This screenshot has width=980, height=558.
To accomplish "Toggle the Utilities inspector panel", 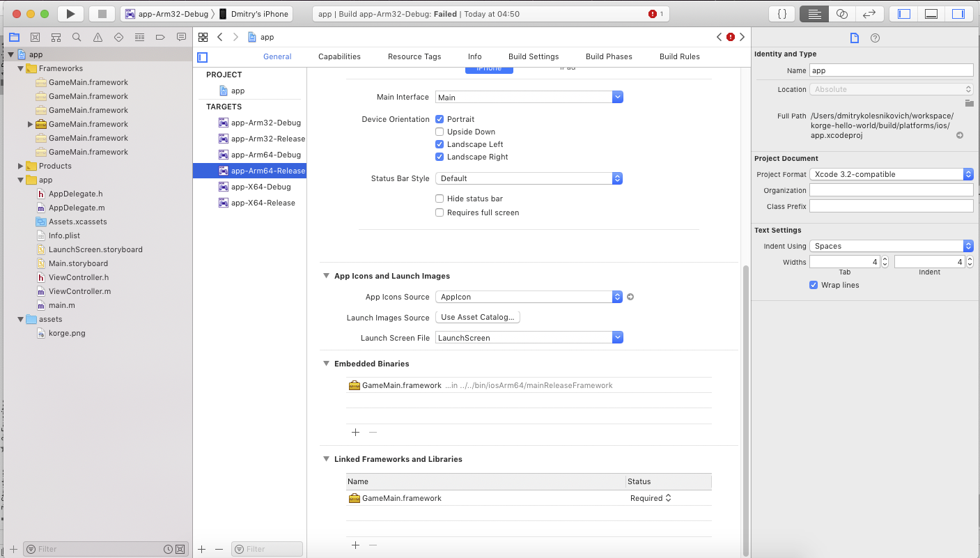I will (958, 14).
